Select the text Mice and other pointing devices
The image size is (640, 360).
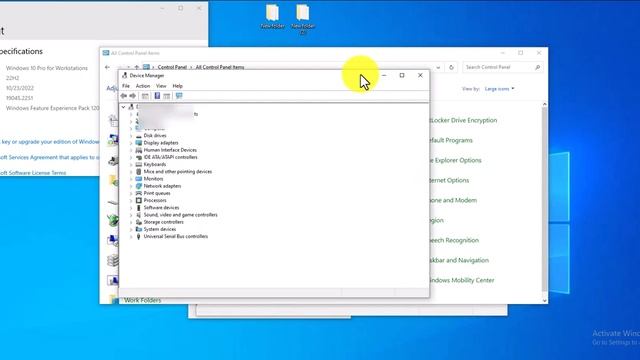click(178, 172)
